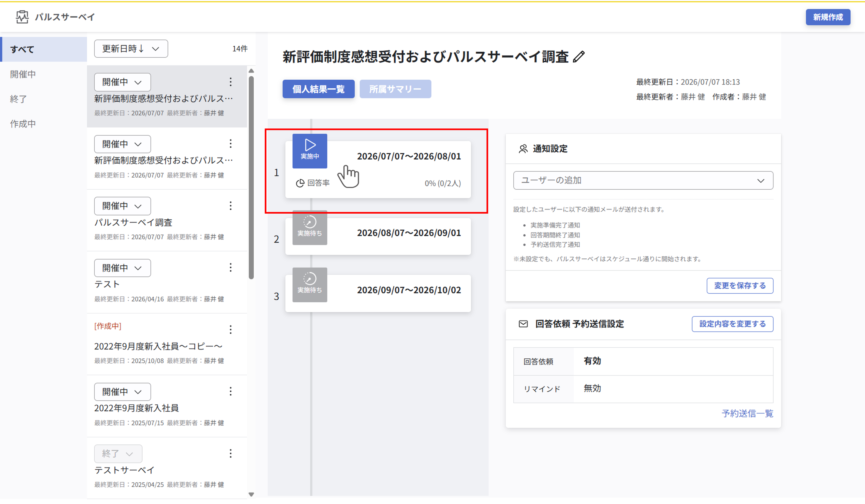865x504 pixels.
Task: Open round 1 card 2026/07/07～2026/08/01
Action: point(378,169)
